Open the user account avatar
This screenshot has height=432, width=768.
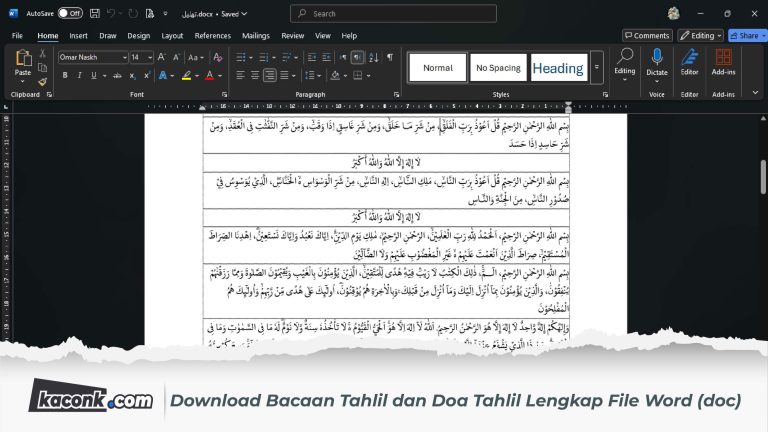point(673,14)
